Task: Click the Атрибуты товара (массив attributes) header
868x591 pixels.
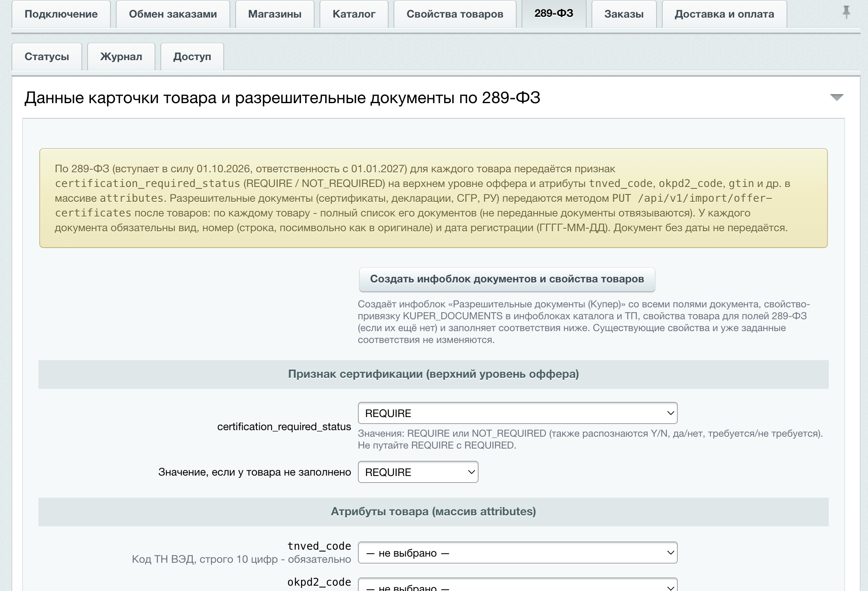Action: [x=434, y=512]
